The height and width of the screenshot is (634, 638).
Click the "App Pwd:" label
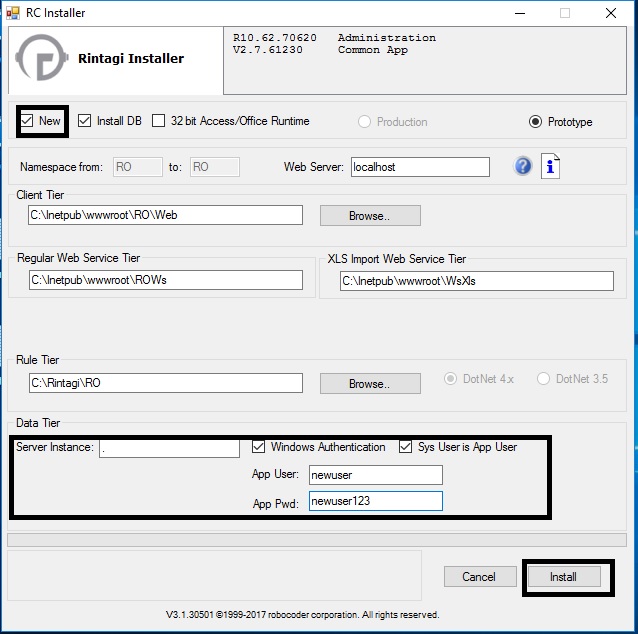point(275,504)
